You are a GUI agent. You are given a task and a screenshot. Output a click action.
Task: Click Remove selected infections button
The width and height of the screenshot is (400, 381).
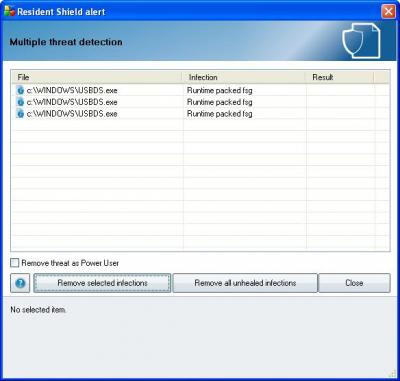(x=102, y=283)
